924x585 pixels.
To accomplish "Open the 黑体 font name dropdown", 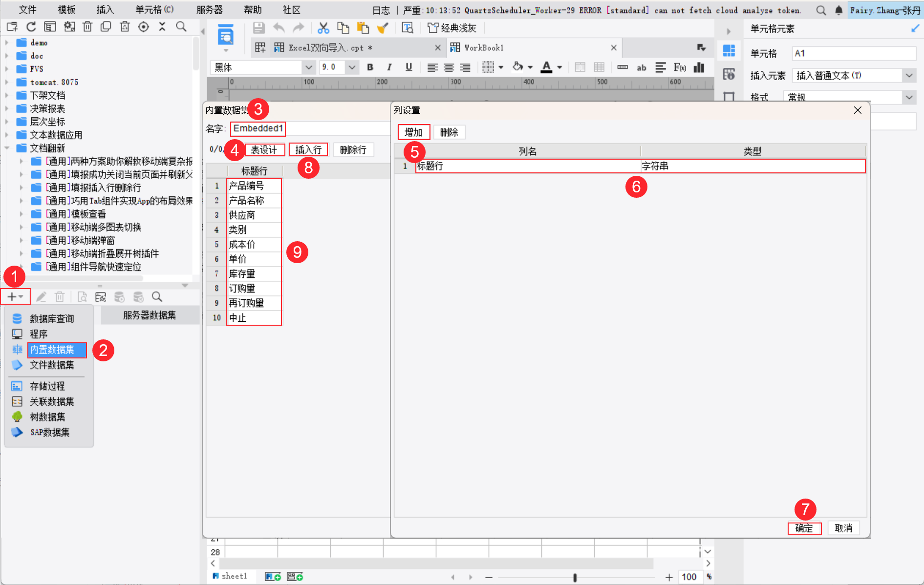I will coord(308,67).
